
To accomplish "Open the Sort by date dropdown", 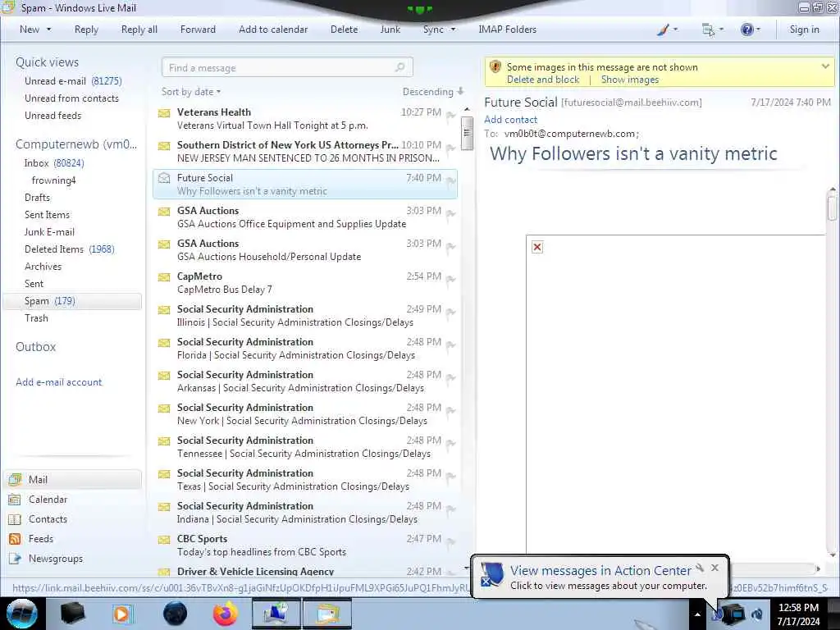I will point(191,92).
